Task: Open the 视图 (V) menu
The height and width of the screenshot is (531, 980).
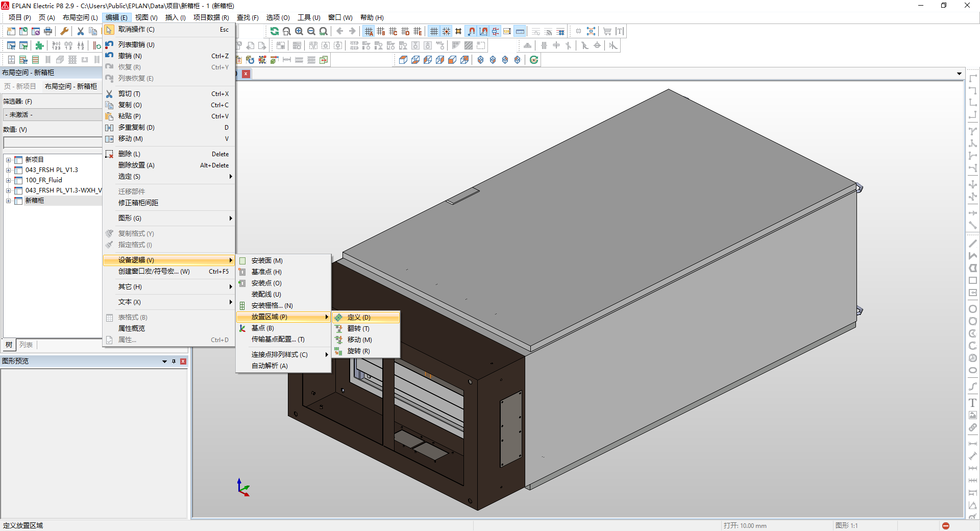Action: 145,17
